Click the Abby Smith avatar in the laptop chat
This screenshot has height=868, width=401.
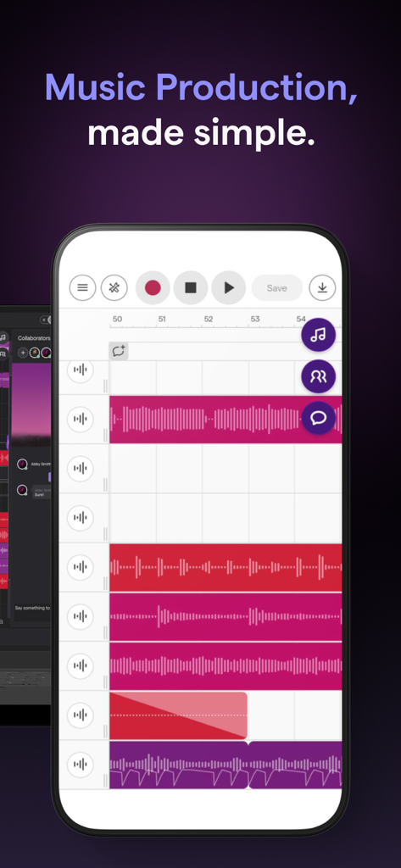(x=22, y=464)
